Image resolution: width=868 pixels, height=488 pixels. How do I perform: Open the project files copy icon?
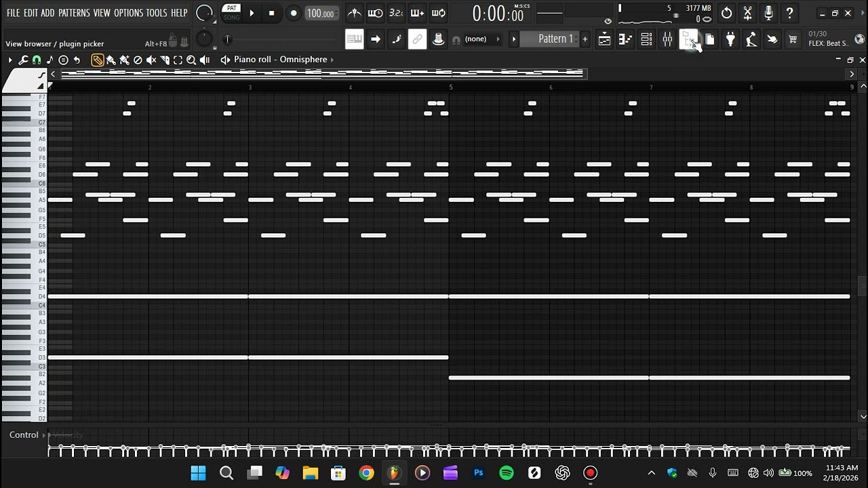click(x=709, y=39)
